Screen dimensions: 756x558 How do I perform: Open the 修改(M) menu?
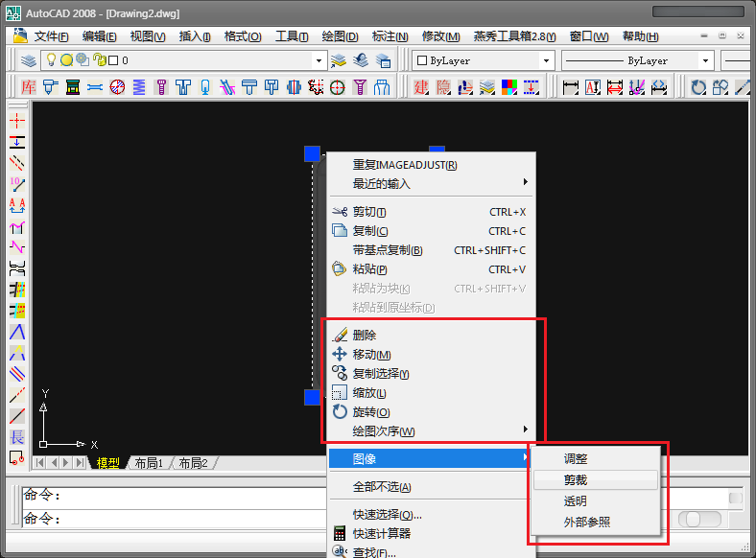point(440,36)
